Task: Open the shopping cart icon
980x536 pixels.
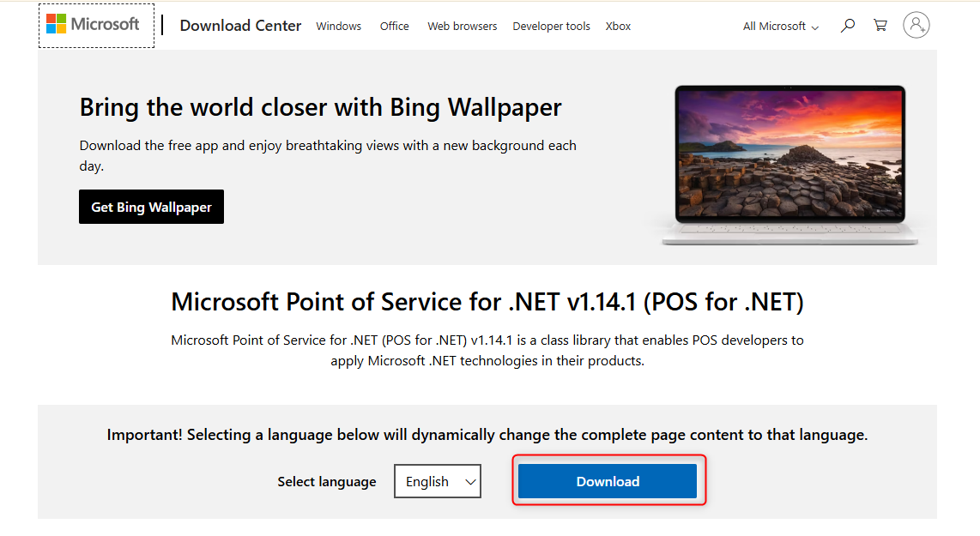Action: pos(880,26)
